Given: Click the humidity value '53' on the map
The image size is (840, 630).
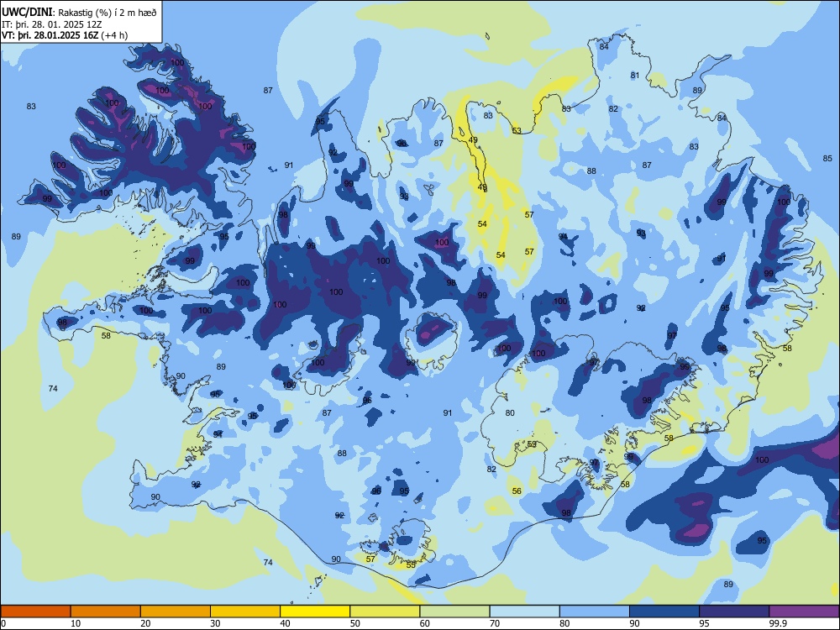Looking at the screenshot, I should (517, 131).
